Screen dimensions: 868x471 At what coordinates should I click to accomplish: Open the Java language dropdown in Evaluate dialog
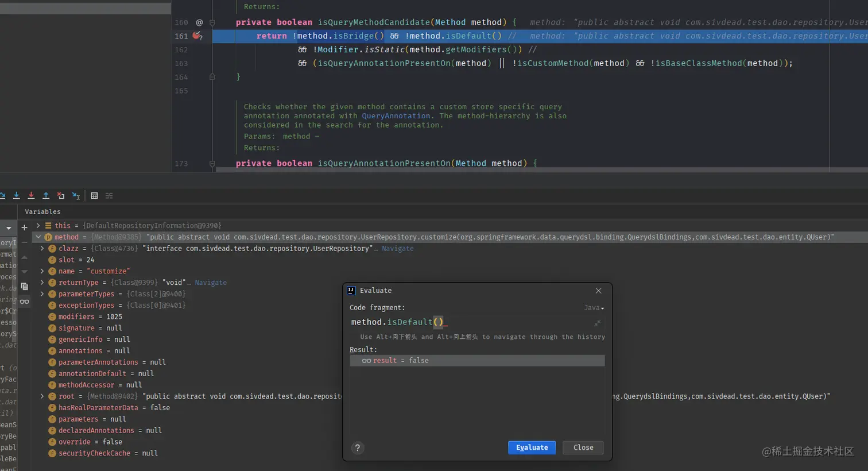[x=594, y=308]
